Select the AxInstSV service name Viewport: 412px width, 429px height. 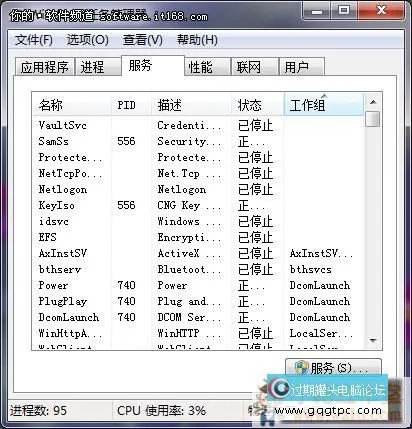point(63,253)
